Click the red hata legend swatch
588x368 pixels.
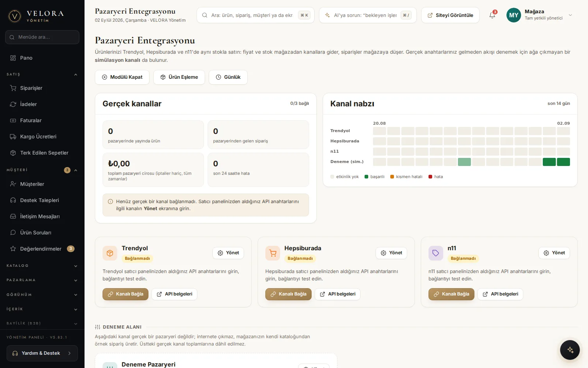430,177
